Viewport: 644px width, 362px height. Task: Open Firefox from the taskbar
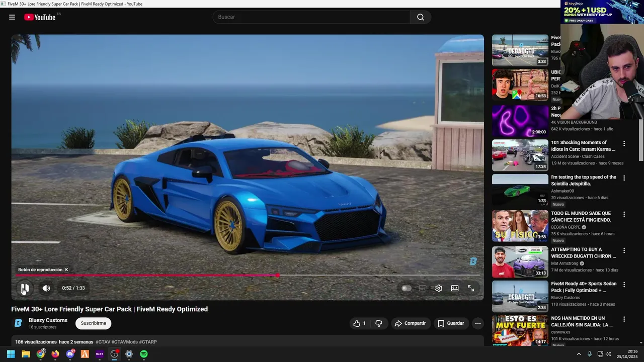[55, 354]
